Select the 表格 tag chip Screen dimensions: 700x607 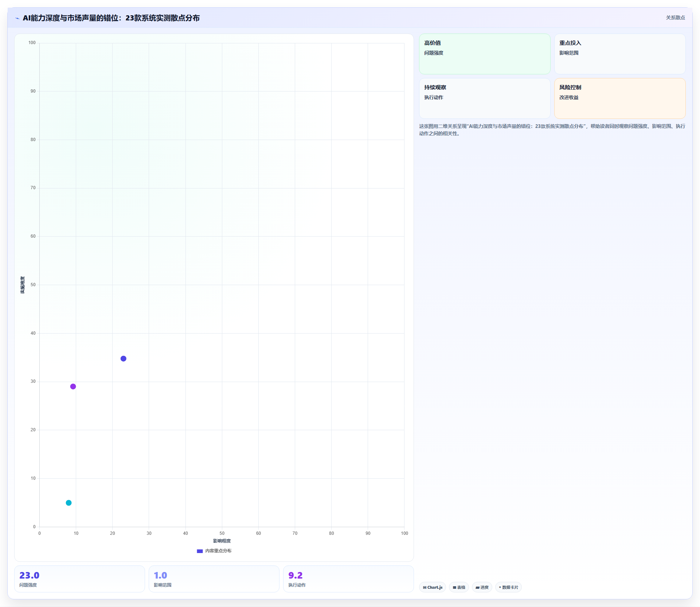pos(459,587)
